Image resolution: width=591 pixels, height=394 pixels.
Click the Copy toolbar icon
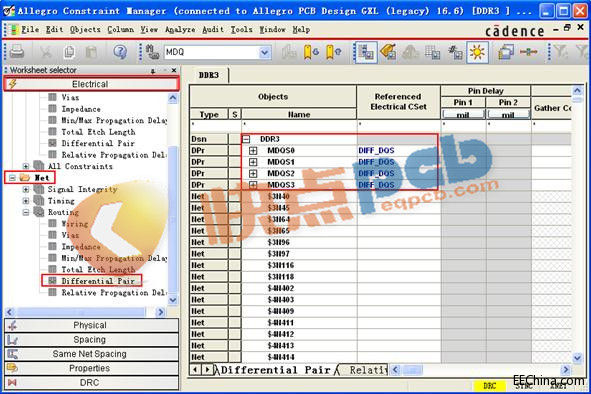tap(69, 52)
